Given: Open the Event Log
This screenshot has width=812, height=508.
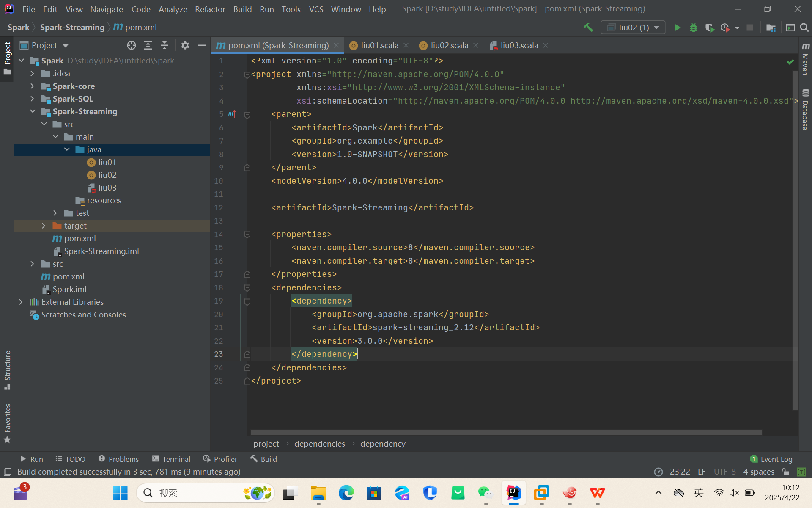Looking at the screenshot, I should tap(771, 459).
